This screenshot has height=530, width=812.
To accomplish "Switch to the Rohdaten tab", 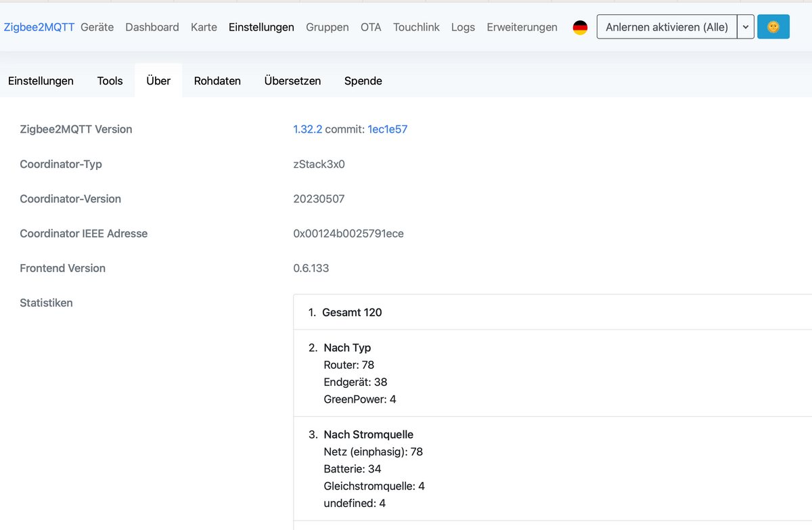I will pos(217,81).
